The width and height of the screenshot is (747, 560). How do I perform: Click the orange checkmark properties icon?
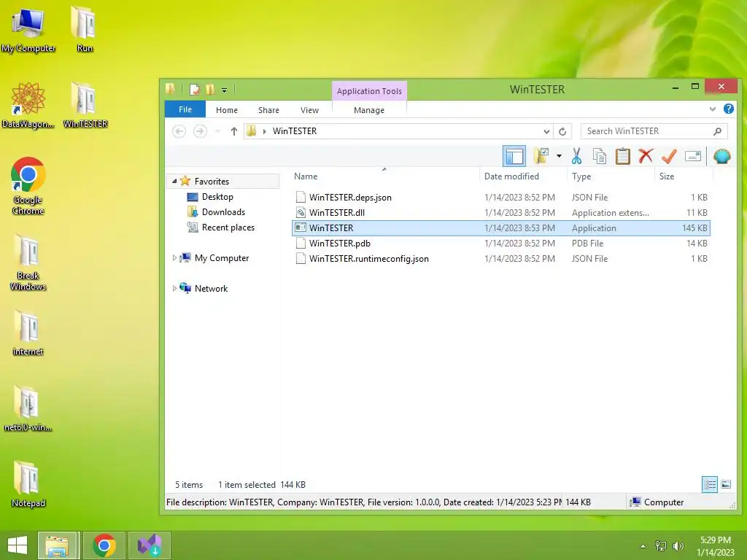pyautogui.click(x=670, y=156)
